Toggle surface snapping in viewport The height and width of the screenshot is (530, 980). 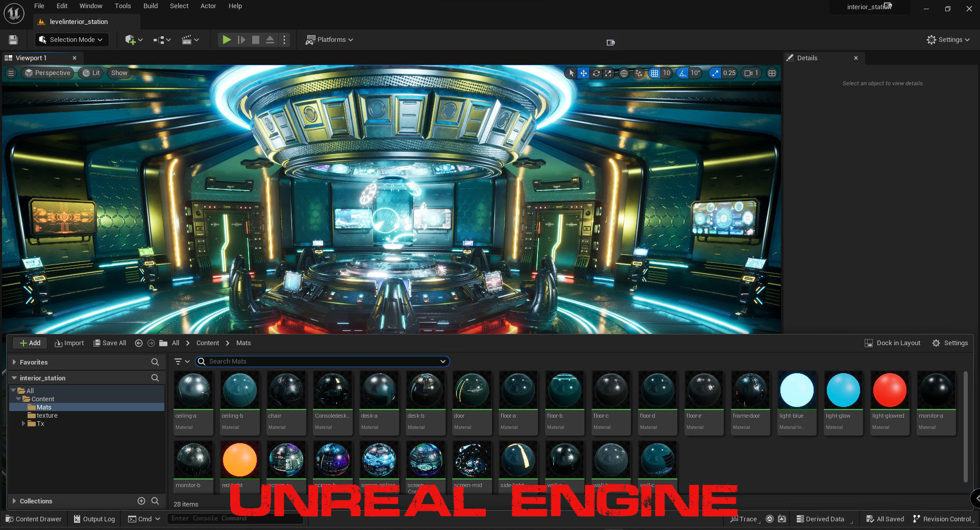click(639, 73)
